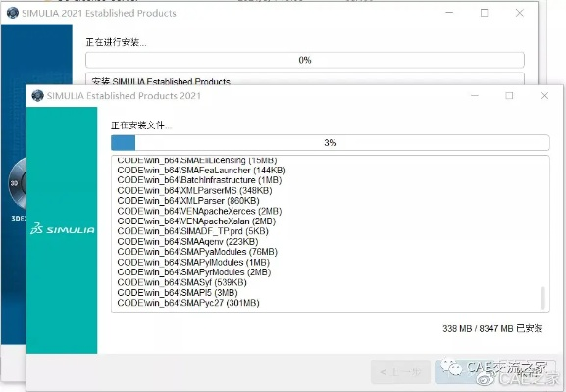Close the SIMULIA Established Products 2021 window

[544, 96]
